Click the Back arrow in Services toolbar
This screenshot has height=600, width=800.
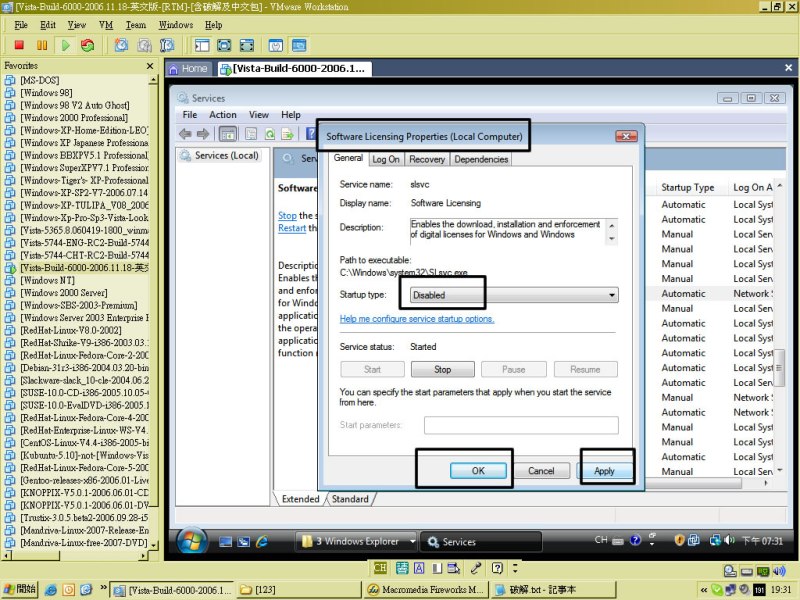click(x=186, y=133)
